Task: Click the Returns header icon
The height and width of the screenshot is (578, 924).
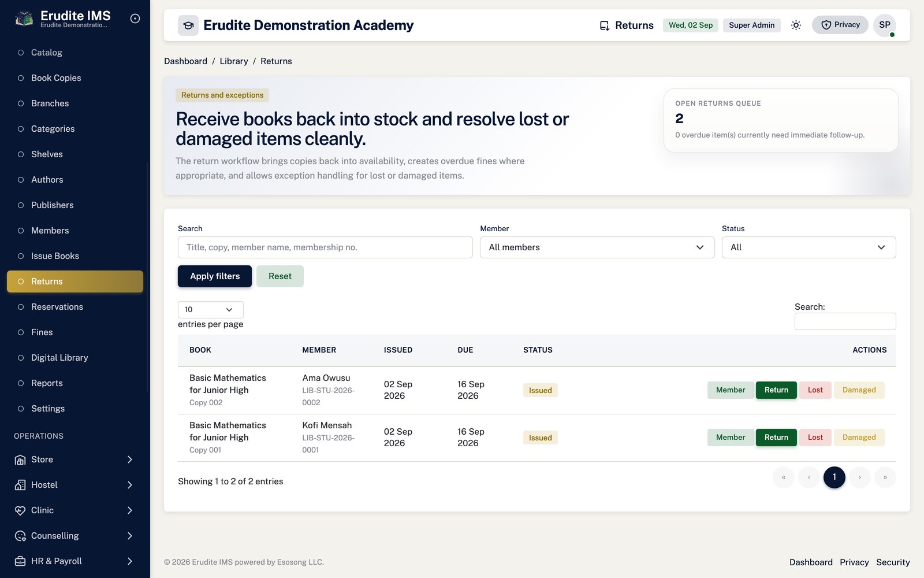Action: [605, 25]
